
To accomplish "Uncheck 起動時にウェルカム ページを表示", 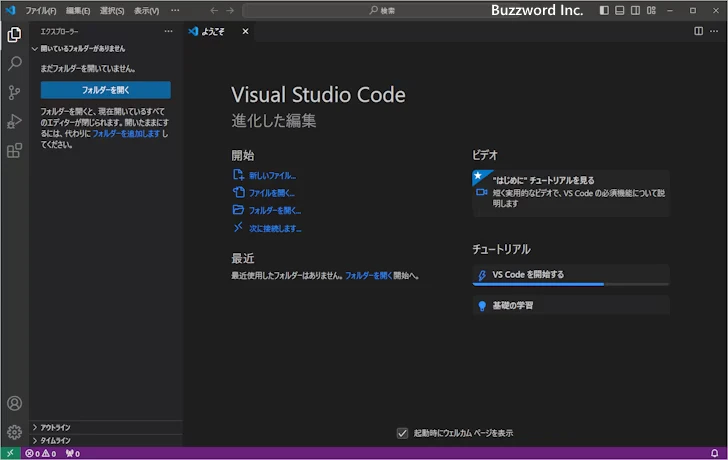I will (402, 433).
